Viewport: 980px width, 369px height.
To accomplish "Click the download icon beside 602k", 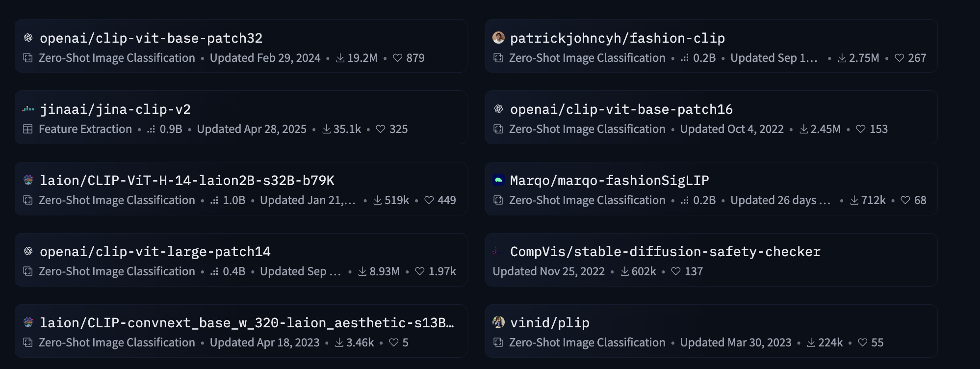I will coord(624,271).
